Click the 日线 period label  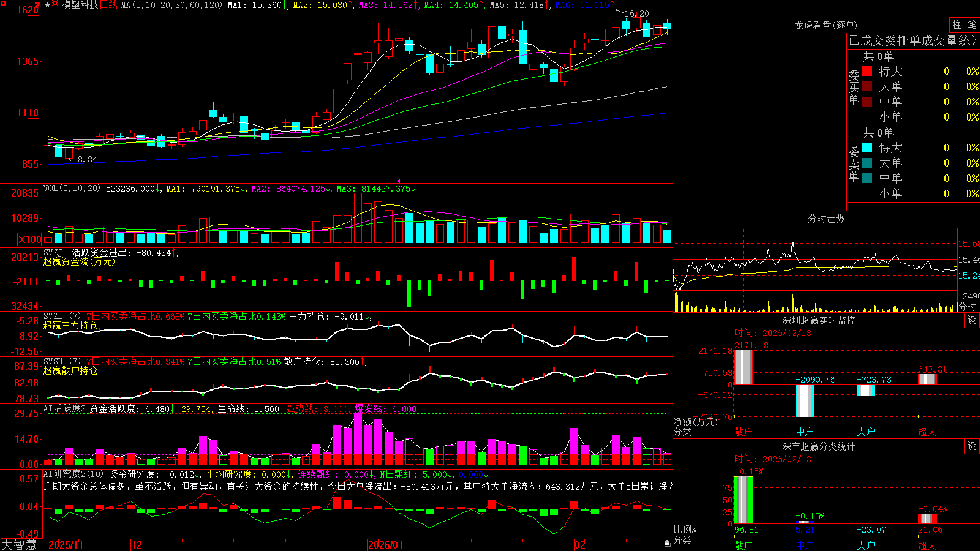click(x=108, y=5)
